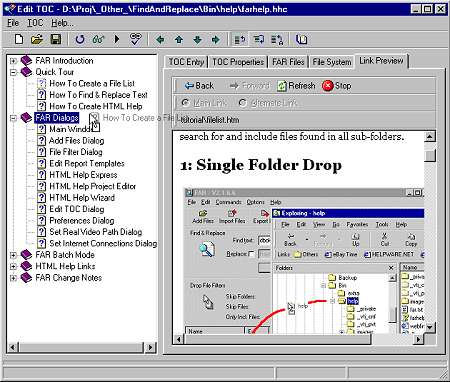Click the Refresh button in Link Preview
450x382 pixels.
click(296, 86)
